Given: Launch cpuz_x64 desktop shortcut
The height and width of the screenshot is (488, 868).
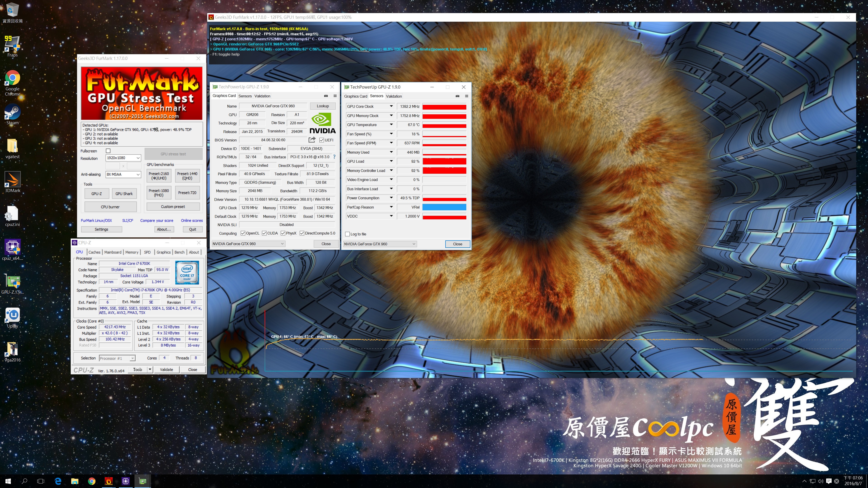Looking at the screenshot, I should click(12, 250).
